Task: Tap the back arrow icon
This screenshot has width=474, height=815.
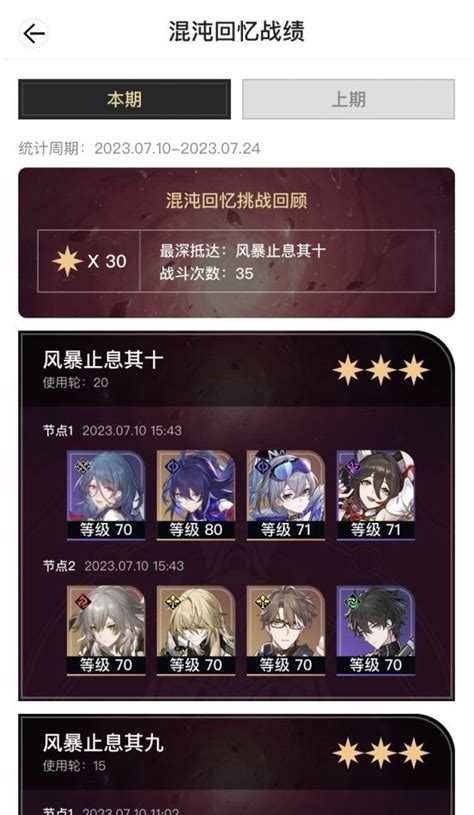Action: 34,34
